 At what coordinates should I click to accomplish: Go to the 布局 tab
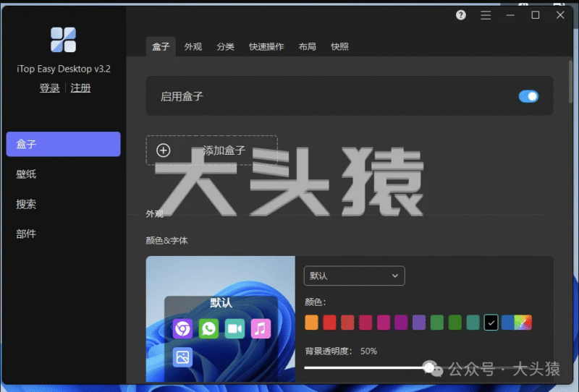(307, 46)
